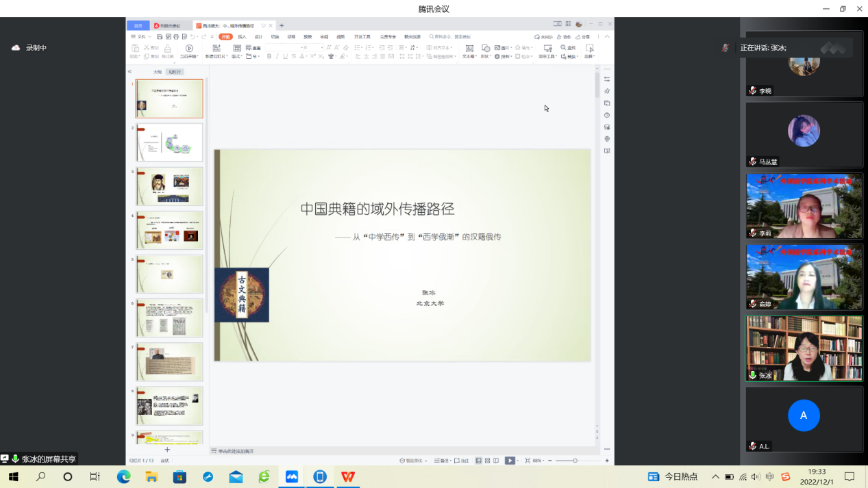
Task: Switch to the 大纲 outline tab
Action: click(x=157, y=72)
